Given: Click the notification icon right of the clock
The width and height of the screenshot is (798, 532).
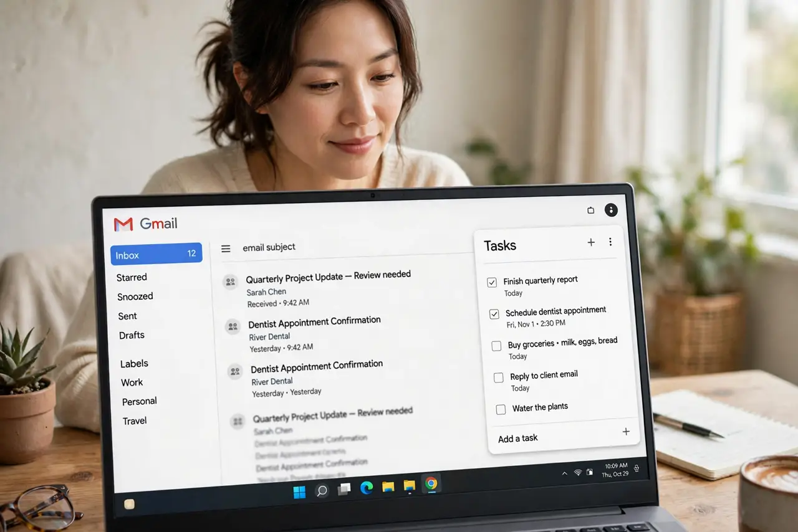Looking at the screenshot, I should click(x=636, y=468).
